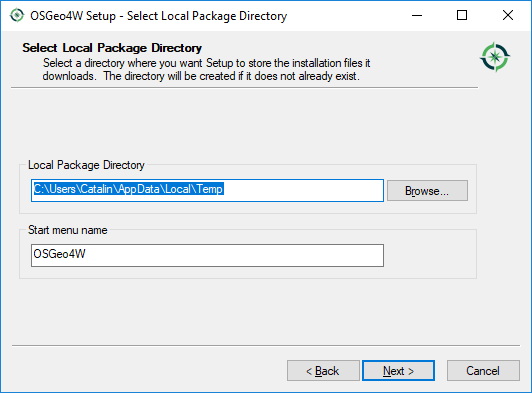Image resolution: width=532 pixels, height=393 pixels.
Task: Click into the Start menu name field
Action: [207, 255]
